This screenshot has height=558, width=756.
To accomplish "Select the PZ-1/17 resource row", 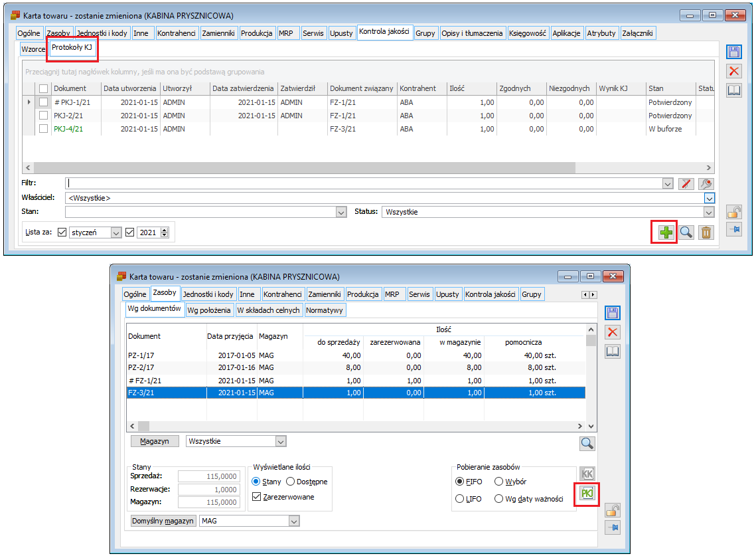I will (x=356, y=355).
